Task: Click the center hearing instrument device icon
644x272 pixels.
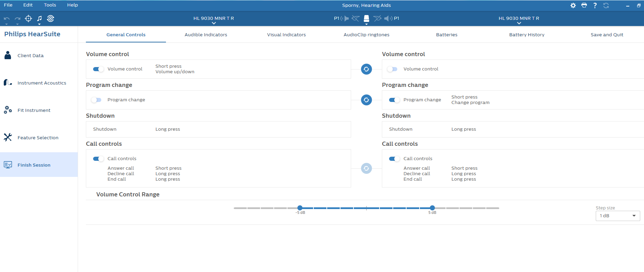Action: (x=366, y=18)
